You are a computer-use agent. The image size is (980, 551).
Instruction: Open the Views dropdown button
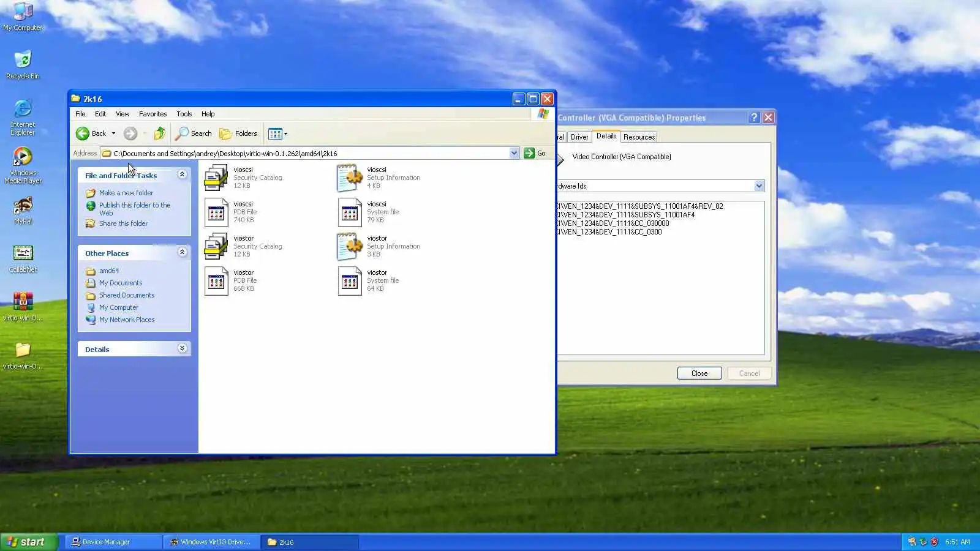(277, 133)
